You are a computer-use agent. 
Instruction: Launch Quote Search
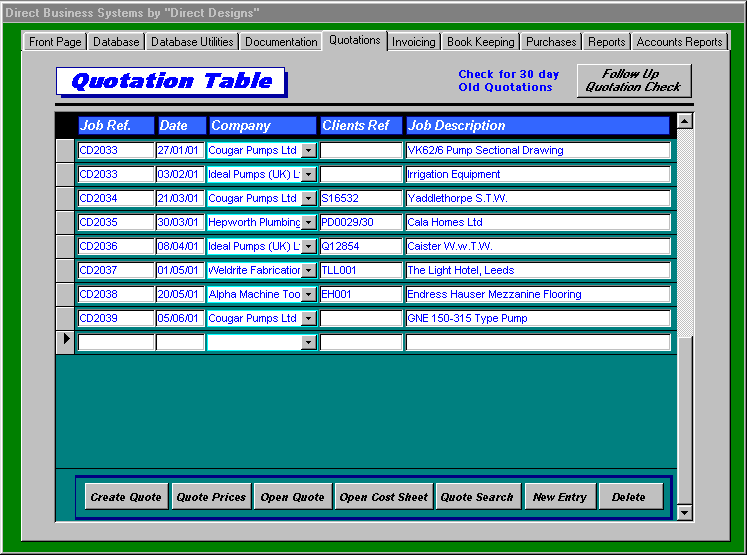[x=477, y=497]
